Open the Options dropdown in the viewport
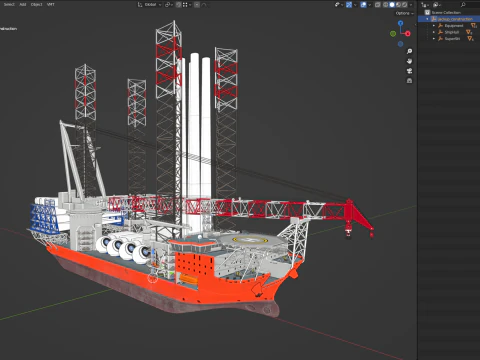The height and width of the screenshot is (360, 480). (x=405, y=13)
